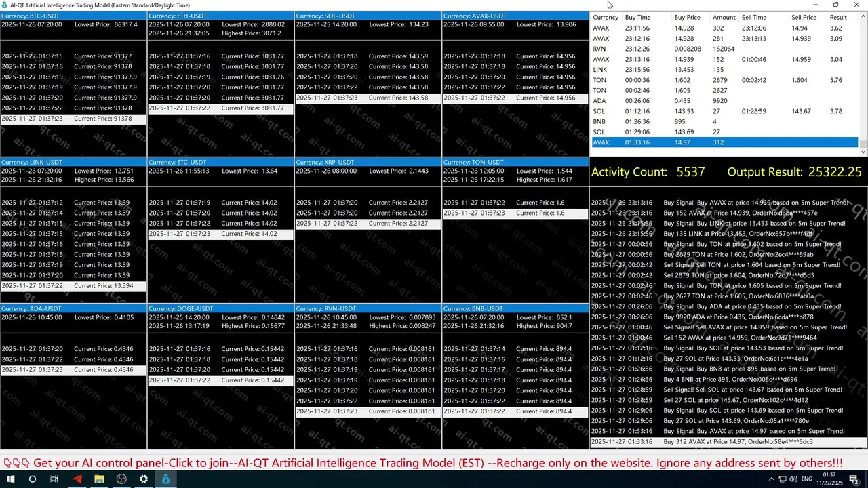The width and height of the screenshot is (868, 488).
Task: Click the trade list scrollbar down arrow
Action: 863,152
